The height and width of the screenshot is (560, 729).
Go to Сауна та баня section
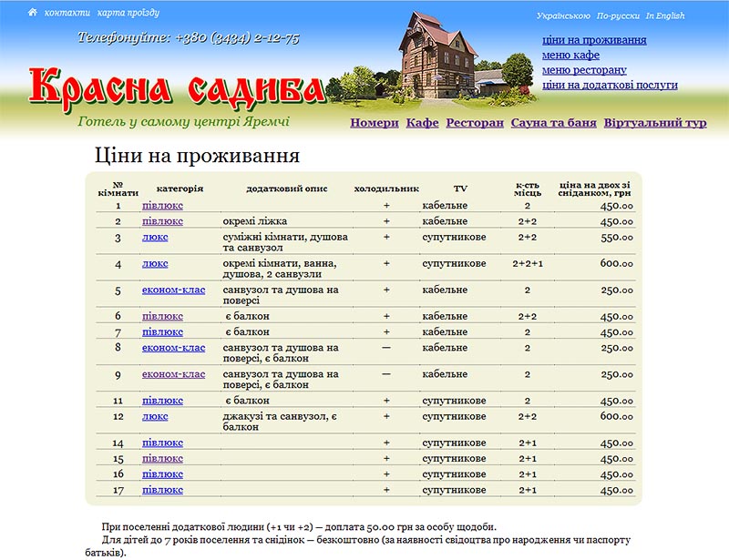coord(553,123)
